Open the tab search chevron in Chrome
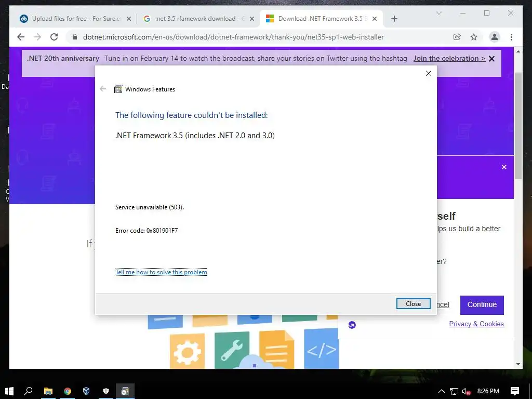532x399 pixels. click(x=438, y=13)
